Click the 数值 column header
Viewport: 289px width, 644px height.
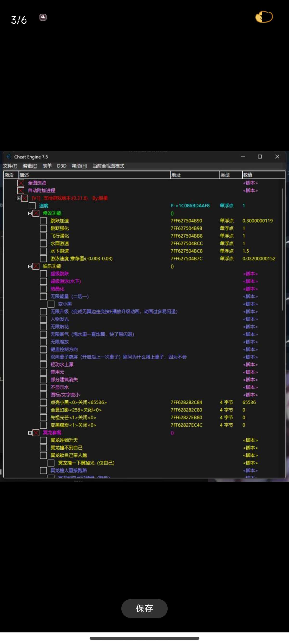(263, 175)
